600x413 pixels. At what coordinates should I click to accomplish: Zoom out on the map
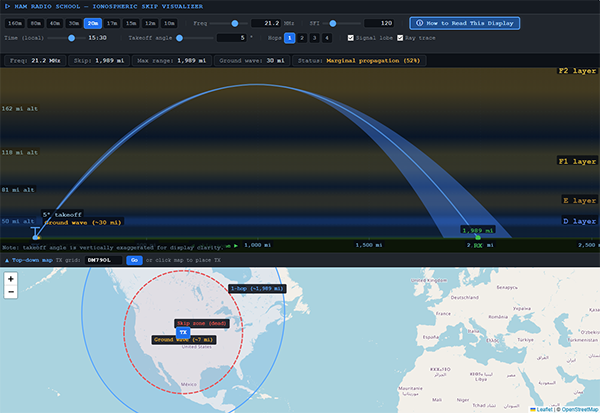(x=11, y=292)
